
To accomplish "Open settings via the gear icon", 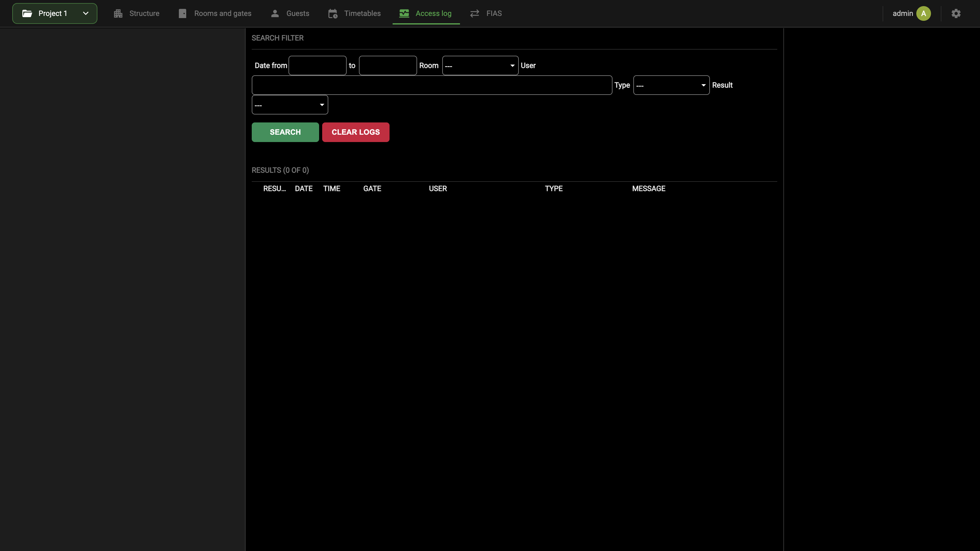I will pos(956,14).
